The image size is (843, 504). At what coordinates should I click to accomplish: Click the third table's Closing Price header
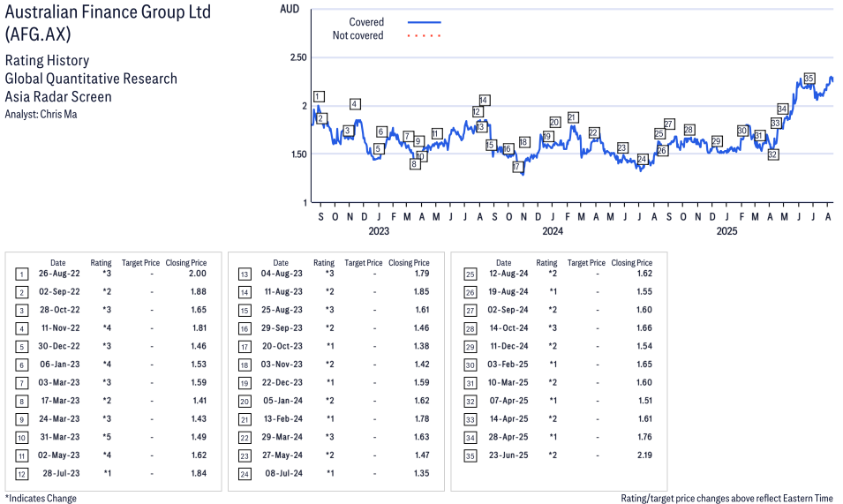[632, 263]
